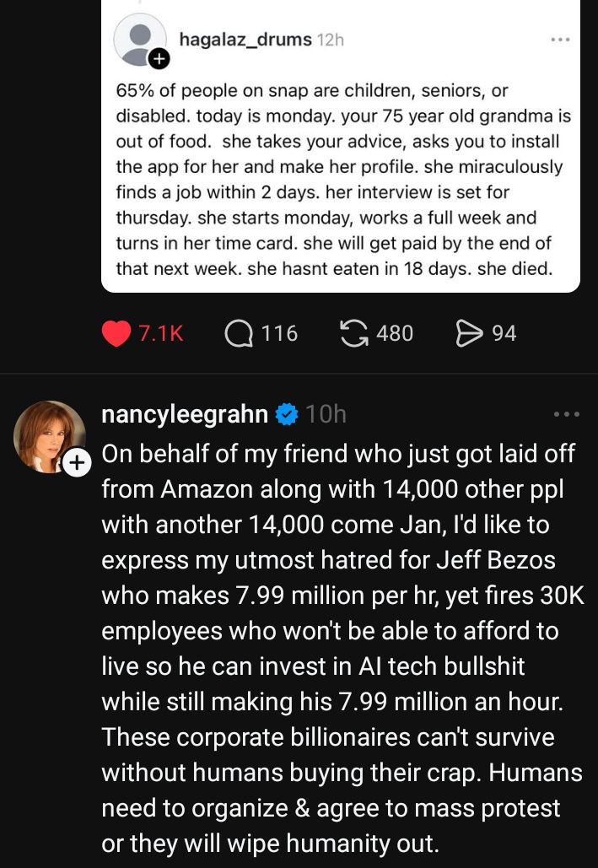Open more options menu for nancyleegrahn's post
Image resolution: width=598 pixels, height=868 pixels.
(x=566, y=414)
